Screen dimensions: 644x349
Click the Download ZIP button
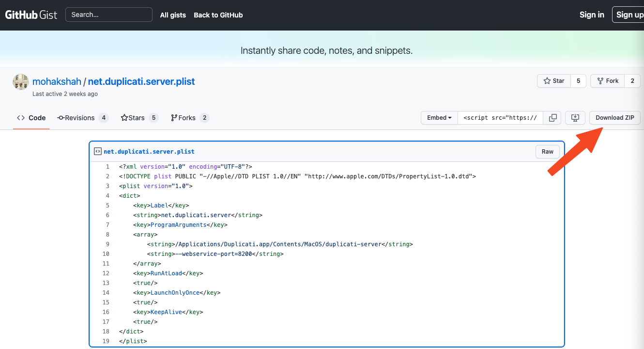[x=614, y=118]
